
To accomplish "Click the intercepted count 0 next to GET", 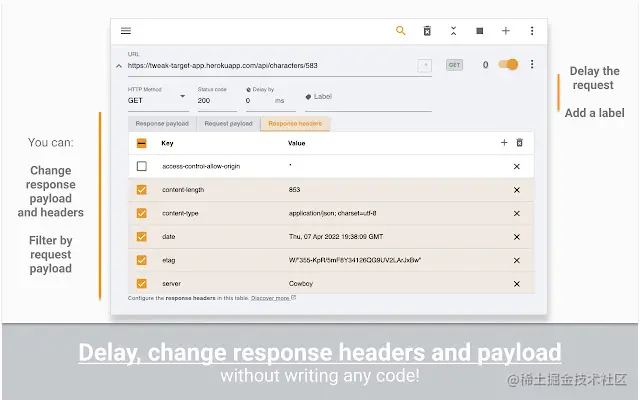I will pos(485,65).
